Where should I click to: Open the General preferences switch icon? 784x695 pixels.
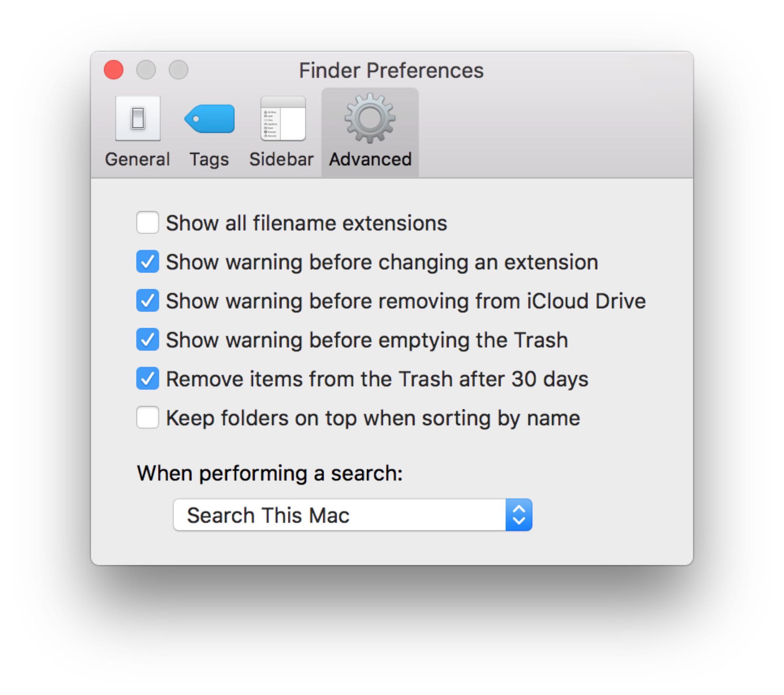click(138, 119)
